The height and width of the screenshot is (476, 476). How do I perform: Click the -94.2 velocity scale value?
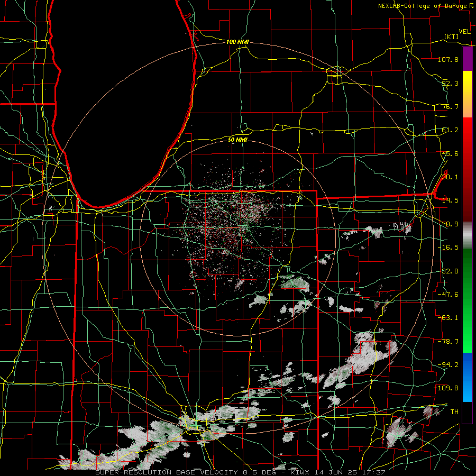pyautogui.click(x=448, y=365)
